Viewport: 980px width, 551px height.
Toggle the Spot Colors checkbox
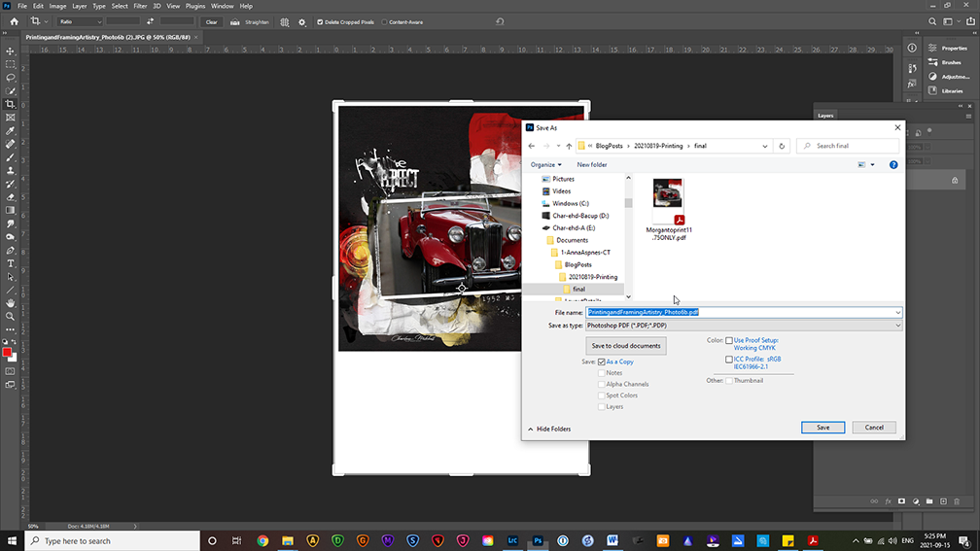[601, 396]
